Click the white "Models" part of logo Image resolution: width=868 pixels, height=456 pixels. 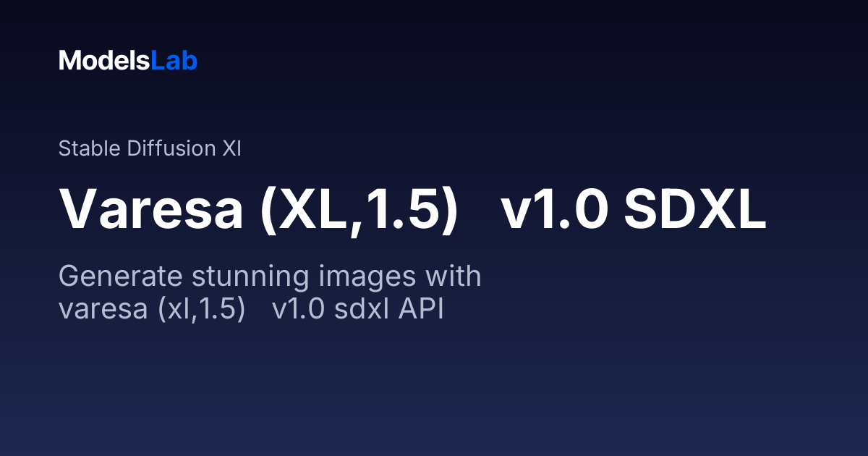(105, 61)
